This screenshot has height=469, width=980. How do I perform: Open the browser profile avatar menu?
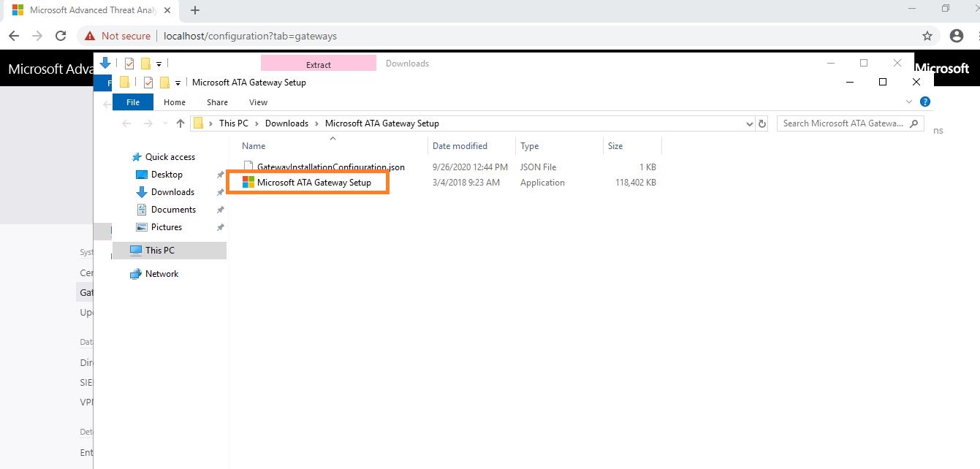tap(957, 36)
